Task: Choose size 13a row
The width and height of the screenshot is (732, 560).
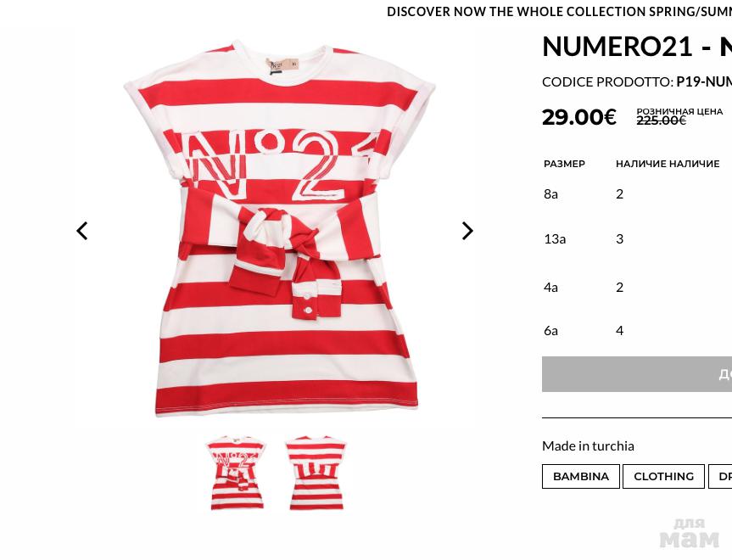Action: 637,239
